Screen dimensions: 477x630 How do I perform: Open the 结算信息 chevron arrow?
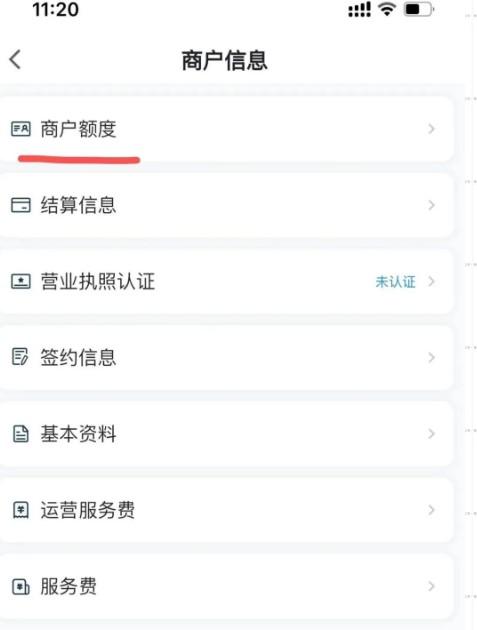point(432,205)
